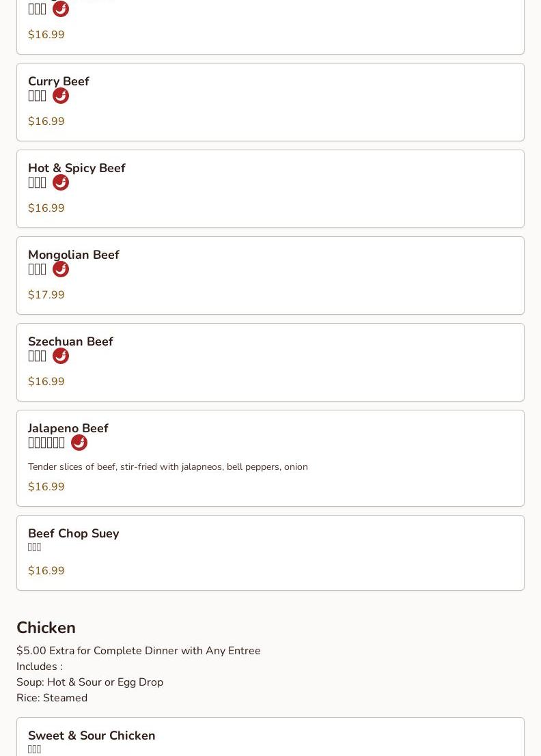Click the Szechuan Beef spicy indicator icon
The image size is (541, 756).
coord(61,356)
